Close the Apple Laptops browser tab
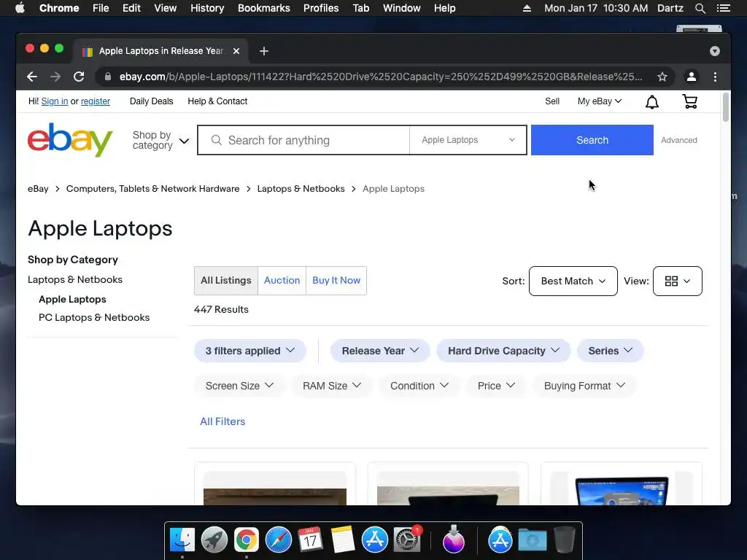Image resolution: width=747 pixels, height=560 pixels. [236, 51]
